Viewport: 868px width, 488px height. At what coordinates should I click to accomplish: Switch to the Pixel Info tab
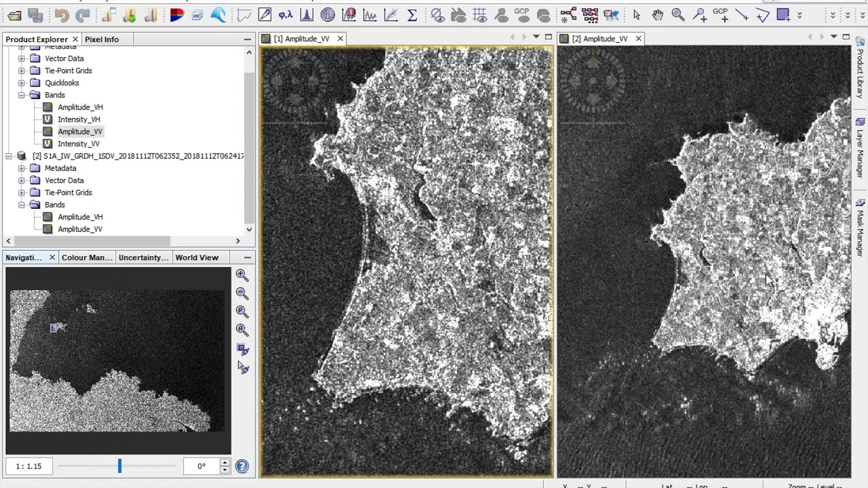pos(102,39)
